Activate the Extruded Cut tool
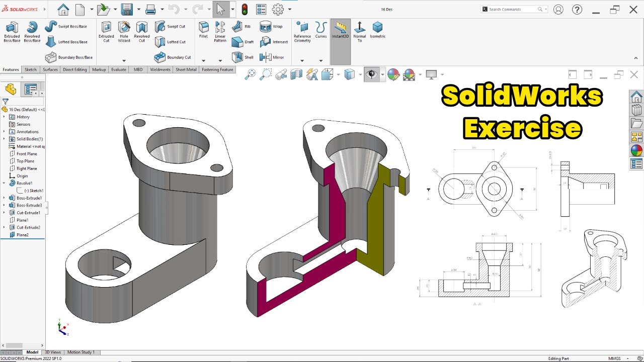 pyautogui.click(x=106, y=32)
